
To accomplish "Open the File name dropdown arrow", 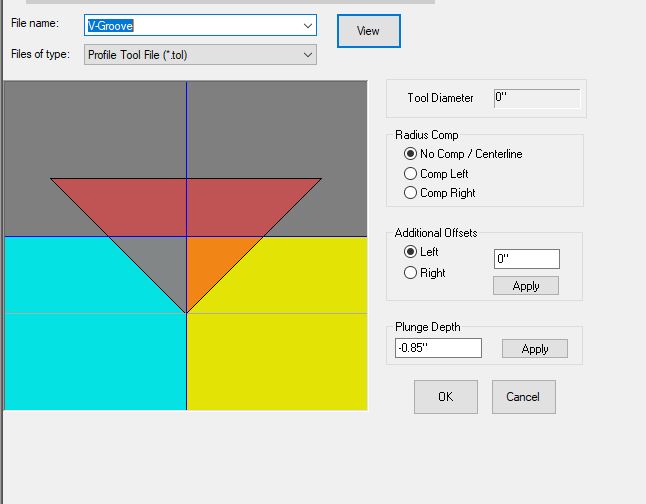I will (307, 25).
